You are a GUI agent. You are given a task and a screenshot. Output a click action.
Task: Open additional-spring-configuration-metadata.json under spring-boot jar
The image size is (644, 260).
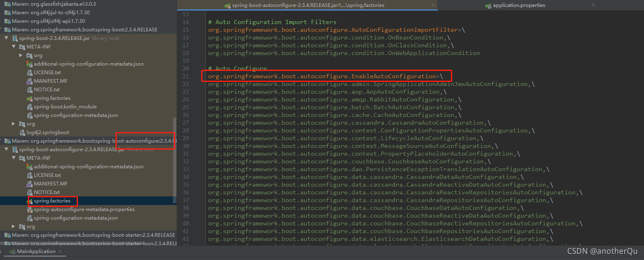(x=89, y=64)
